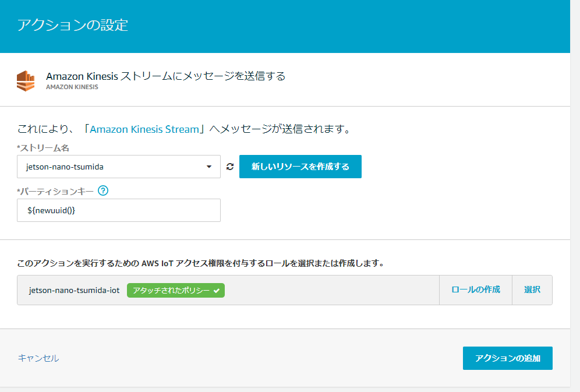Screen dimensions: 580x392
Task: Open partition key help question icon
Action: [x=103, y=191]
